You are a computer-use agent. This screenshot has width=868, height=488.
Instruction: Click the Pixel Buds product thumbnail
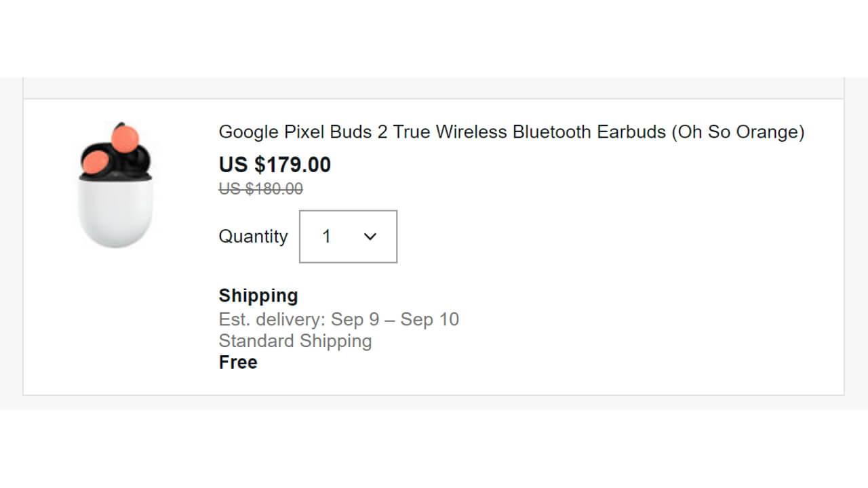(116, 184)
